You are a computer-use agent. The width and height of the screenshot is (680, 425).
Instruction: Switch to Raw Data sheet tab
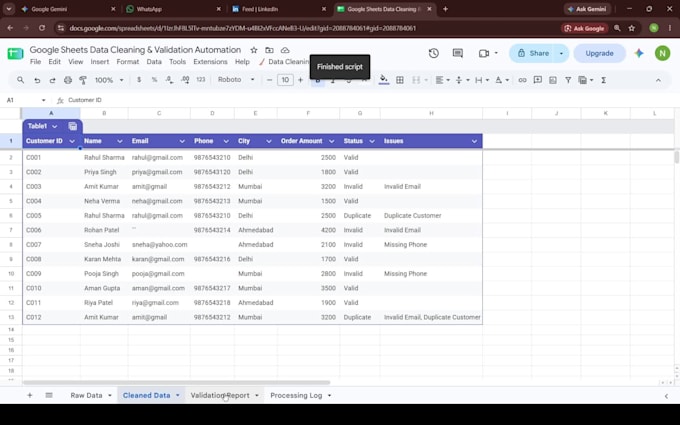[86, 395]
